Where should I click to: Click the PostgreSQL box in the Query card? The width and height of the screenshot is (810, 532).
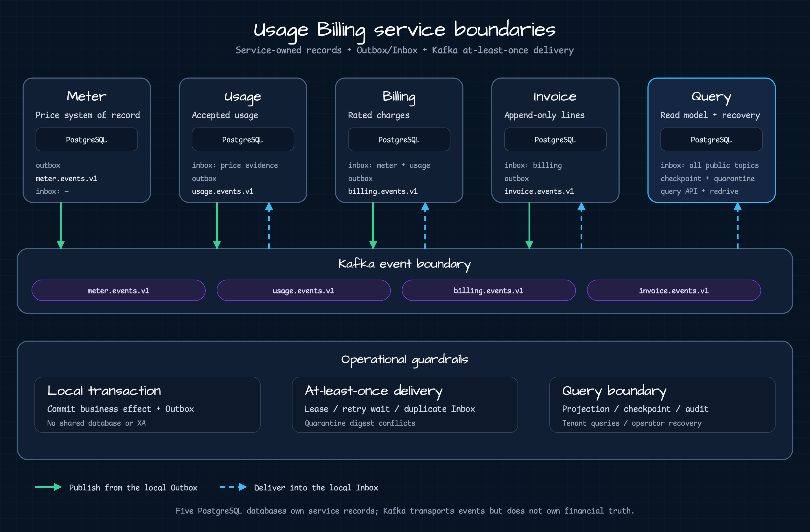(711, 139)
